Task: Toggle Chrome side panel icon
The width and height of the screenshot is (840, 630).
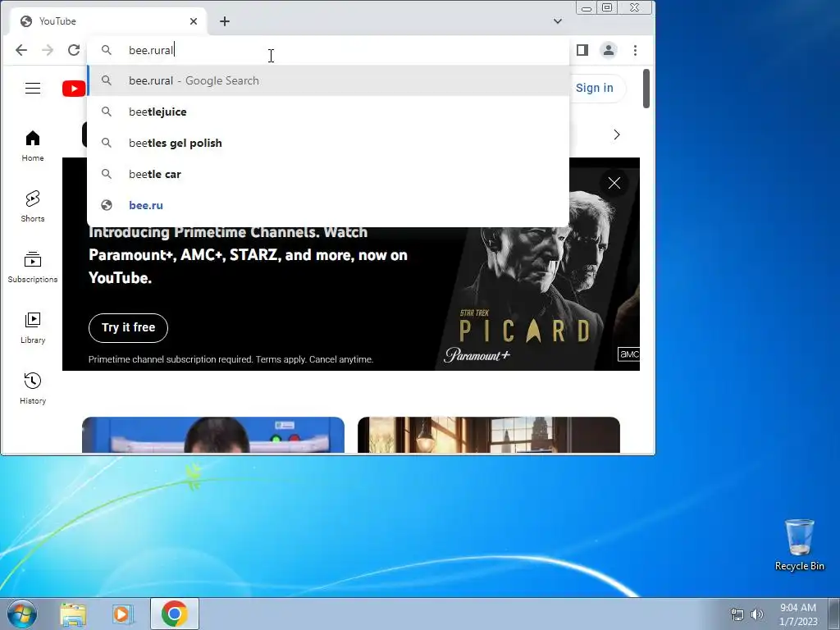Action: pyautogui.click(x=582, y=50)
